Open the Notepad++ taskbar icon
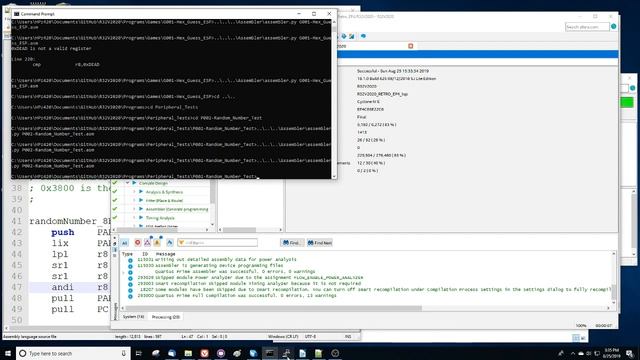The image size is (640, 360). point(319,353)
